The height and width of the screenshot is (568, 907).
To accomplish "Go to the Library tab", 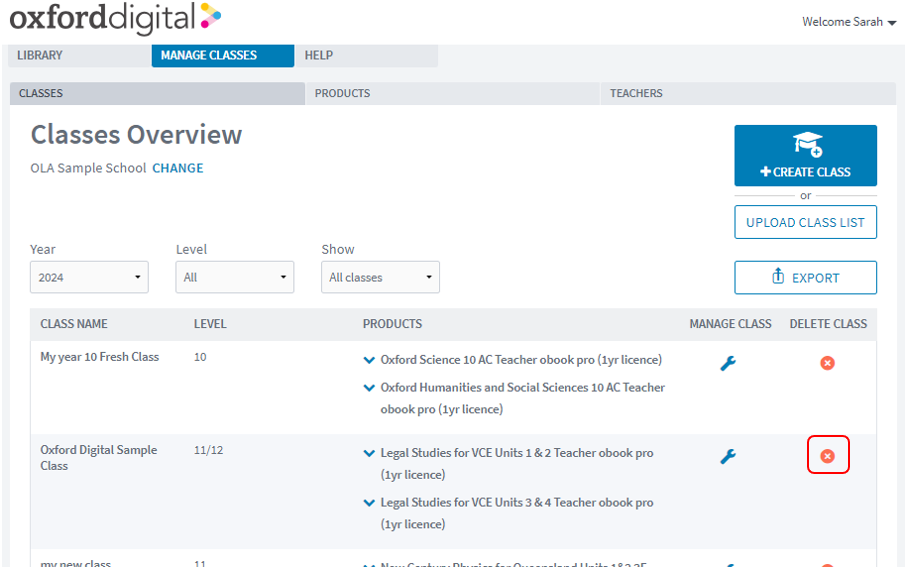I will (80, 56).
